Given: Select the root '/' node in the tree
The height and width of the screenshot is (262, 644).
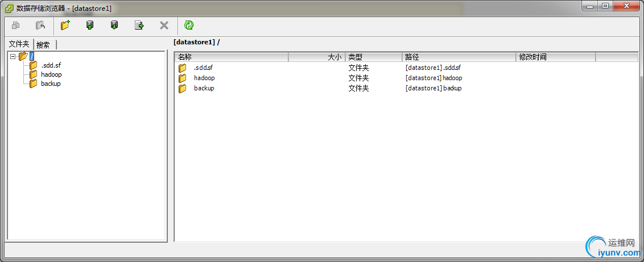Looking at the screenshot, I should point(32,57).
